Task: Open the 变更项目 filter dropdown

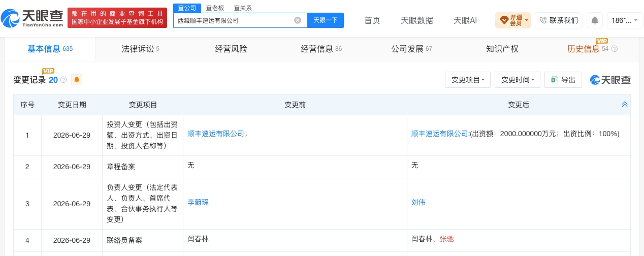Action: (x=468, y=80)
